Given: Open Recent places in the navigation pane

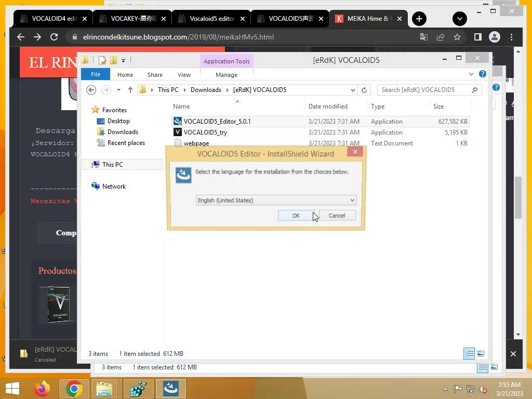Looking at the screenshot, I should point(126,143).
